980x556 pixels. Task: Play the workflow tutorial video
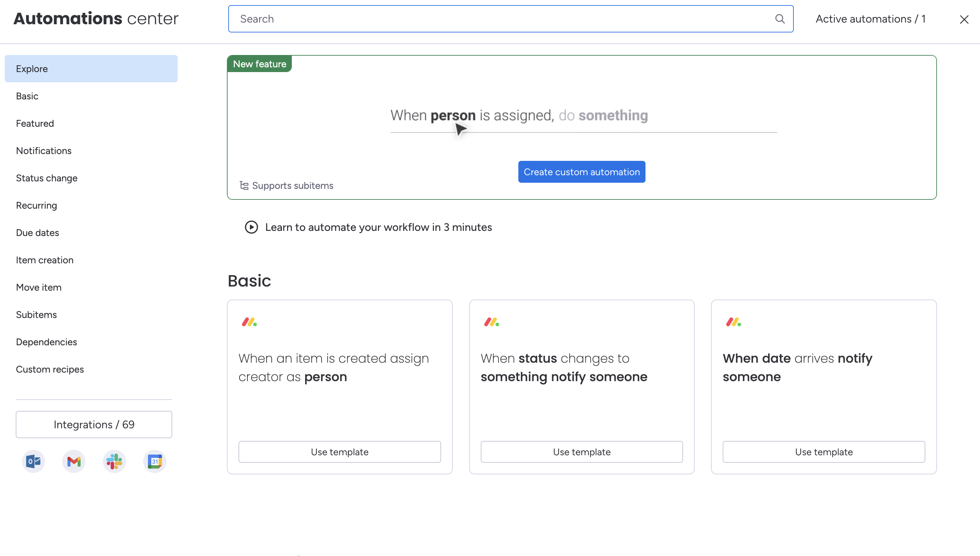tap(252, 227)
